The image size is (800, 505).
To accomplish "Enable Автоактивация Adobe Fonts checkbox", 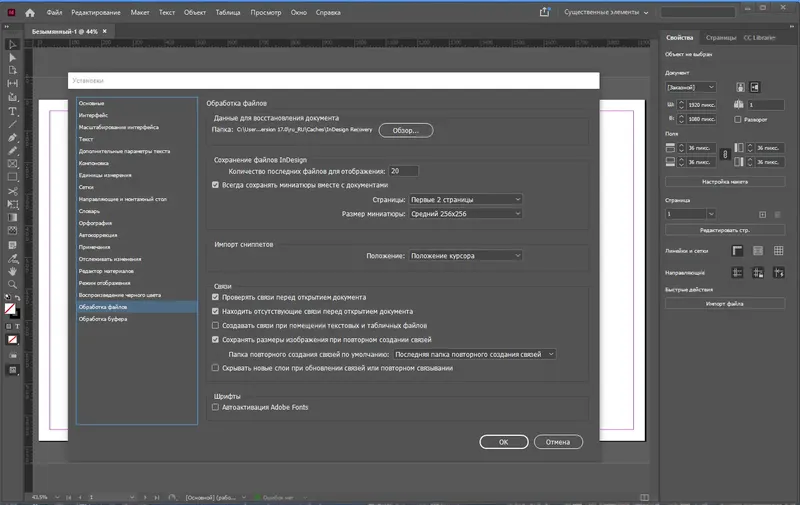I will tap(215, 407).
